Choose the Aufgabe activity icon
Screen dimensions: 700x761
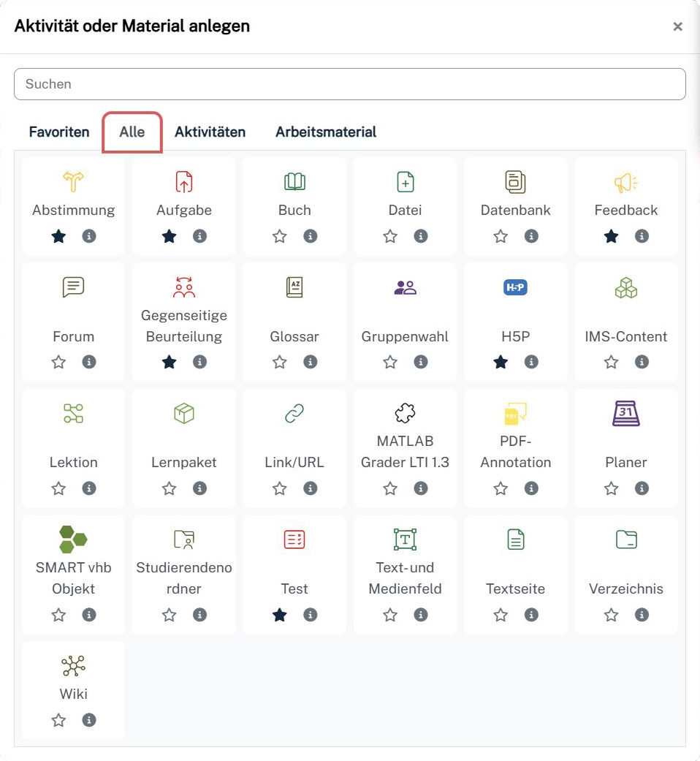click(183, 181)
